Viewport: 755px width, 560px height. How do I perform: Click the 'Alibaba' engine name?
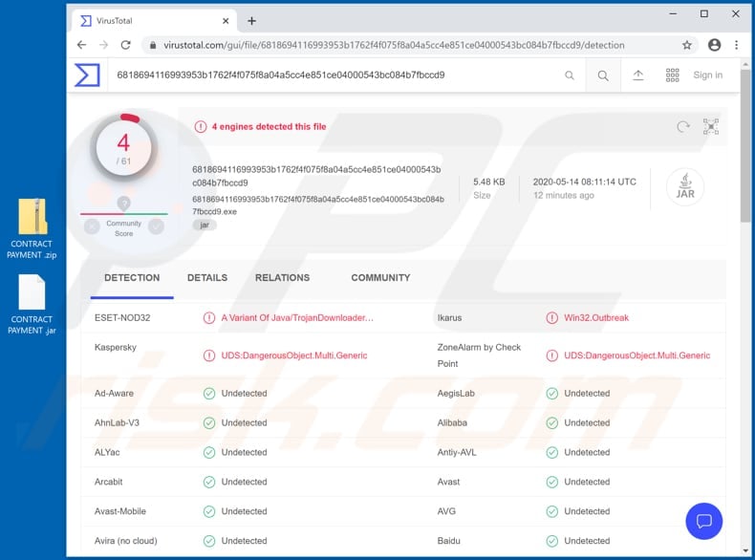[452, 422]
